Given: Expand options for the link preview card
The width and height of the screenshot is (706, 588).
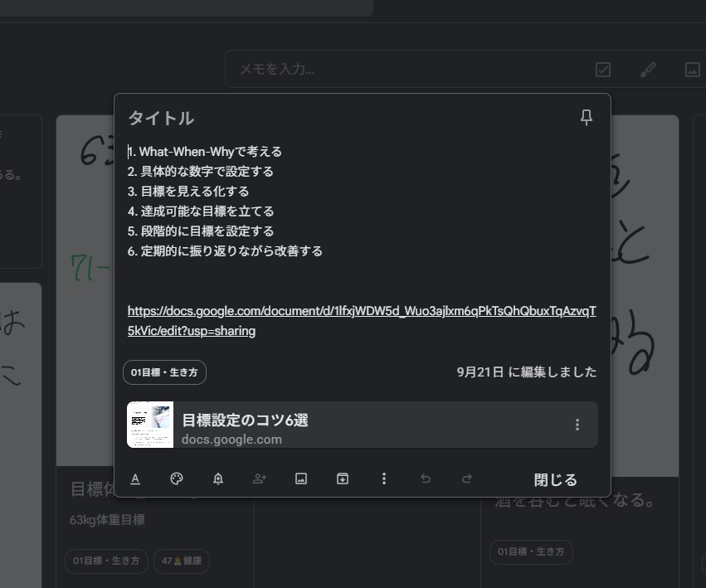Looking at the screenshot, I should (x=577, y=425).
